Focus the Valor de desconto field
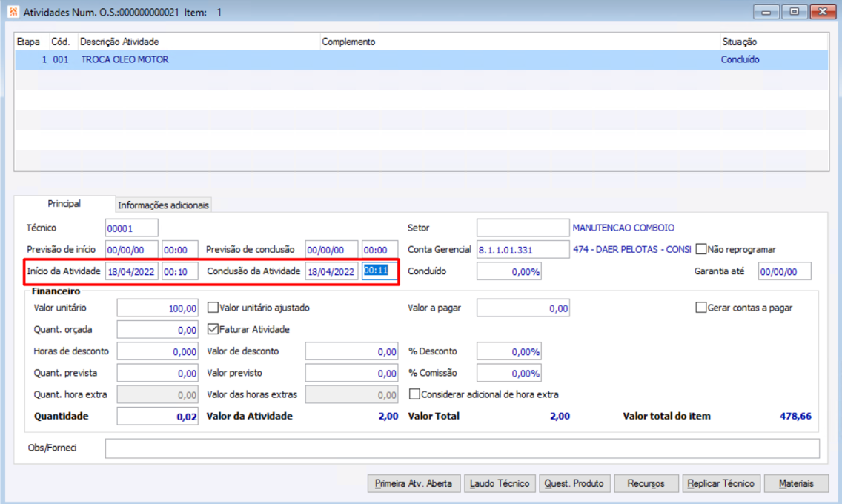Viewport: 842px width, 504px height. (x=352, y=351)
